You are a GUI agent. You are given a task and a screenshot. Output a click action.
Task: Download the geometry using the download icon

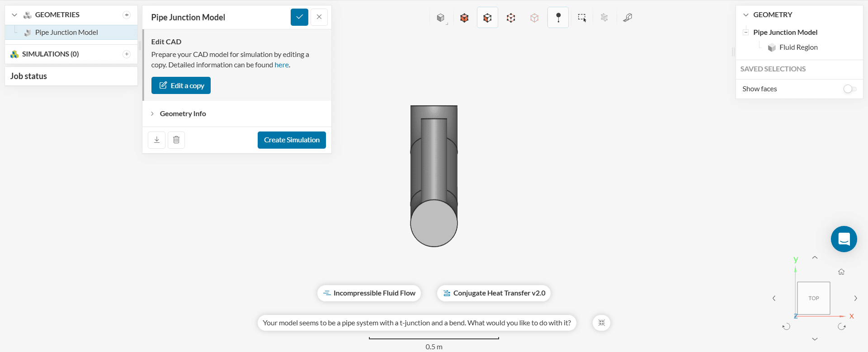tap(157, 140)
